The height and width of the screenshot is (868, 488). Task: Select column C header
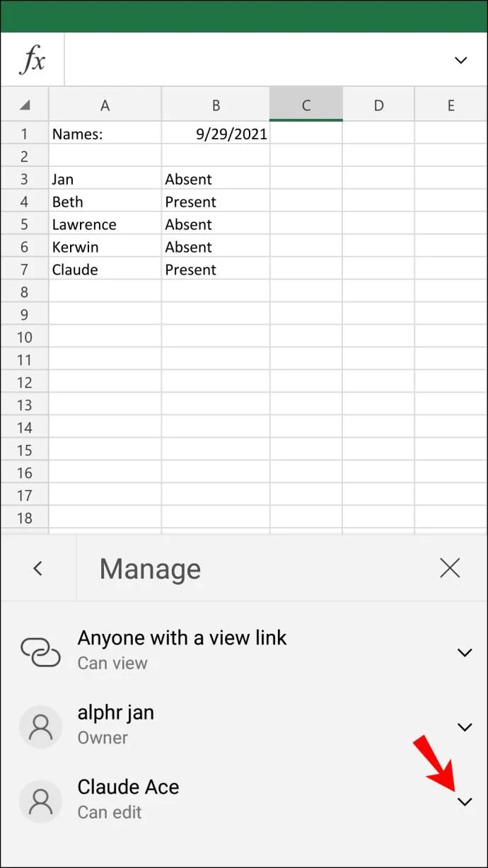306,105
